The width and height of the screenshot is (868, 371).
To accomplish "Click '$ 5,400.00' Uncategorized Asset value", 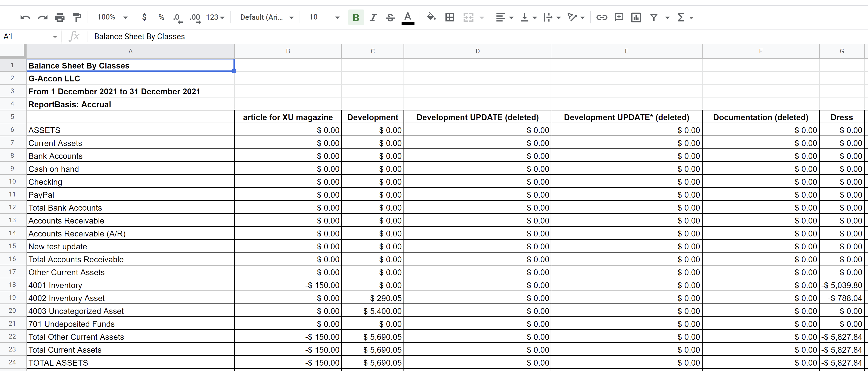I will pyautogui.click(x=372, y=311).
